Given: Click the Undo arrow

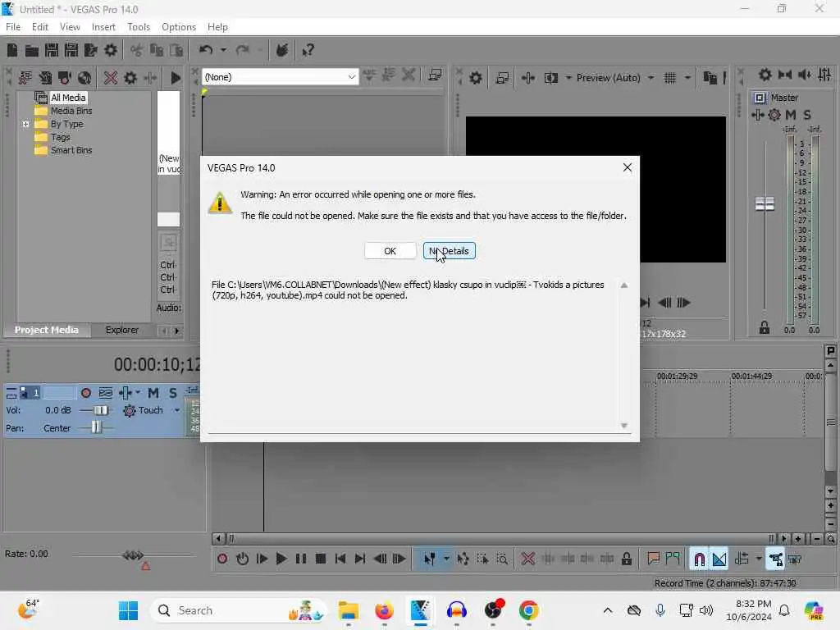Looking at the screenshot, I should [206, 50].
